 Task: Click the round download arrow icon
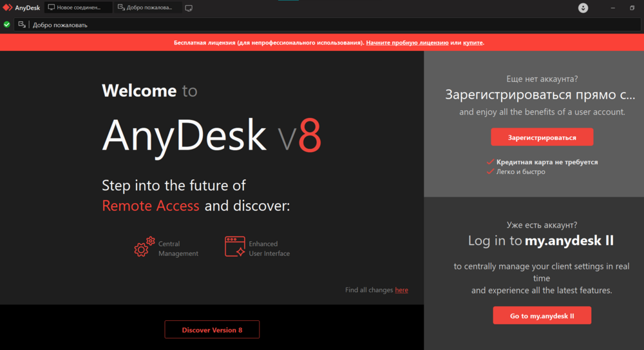[583, 8]
